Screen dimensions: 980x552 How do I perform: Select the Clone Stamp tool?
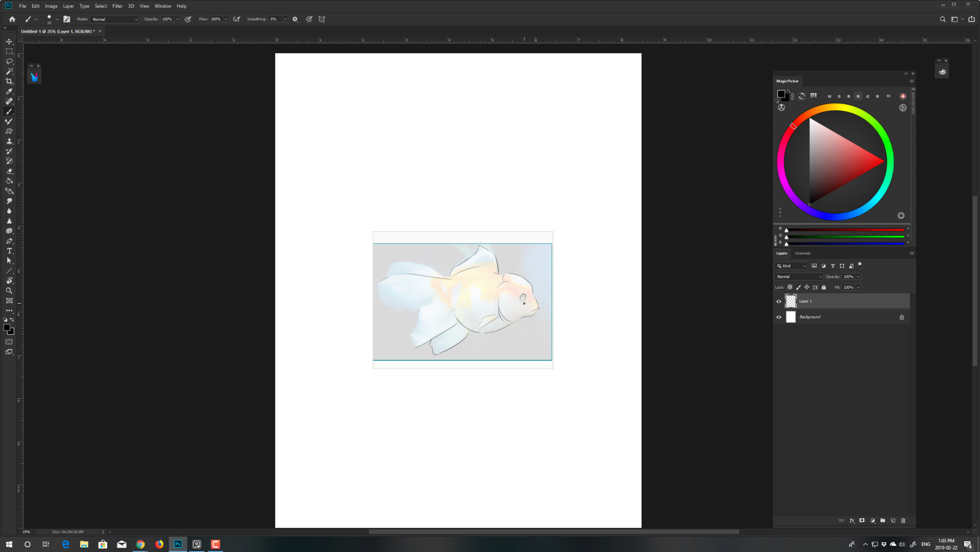tap(9, 141)
